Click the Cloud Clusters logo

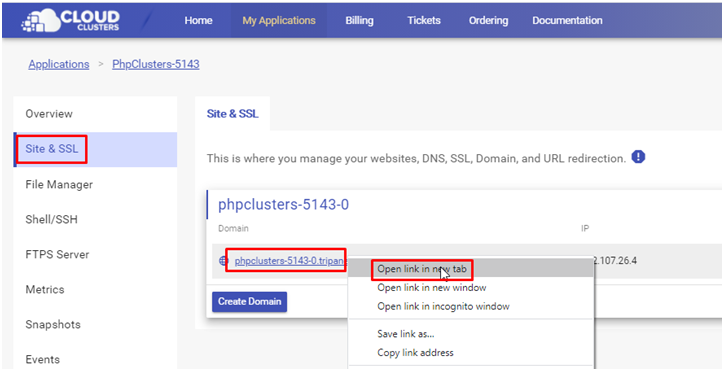coord(70,21)
